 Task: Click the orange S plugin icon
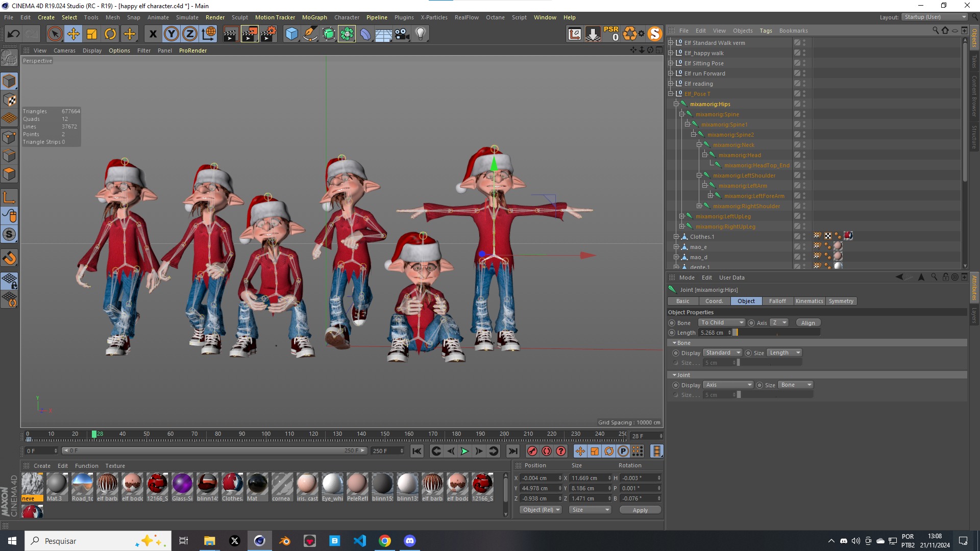tap(654, 34)
